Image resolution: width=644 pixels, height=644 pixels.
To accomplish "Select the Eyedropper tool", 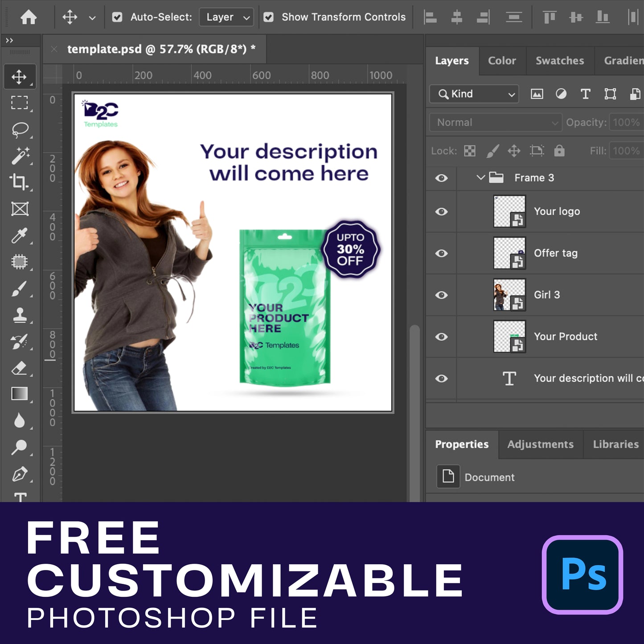I will [19, 236].
